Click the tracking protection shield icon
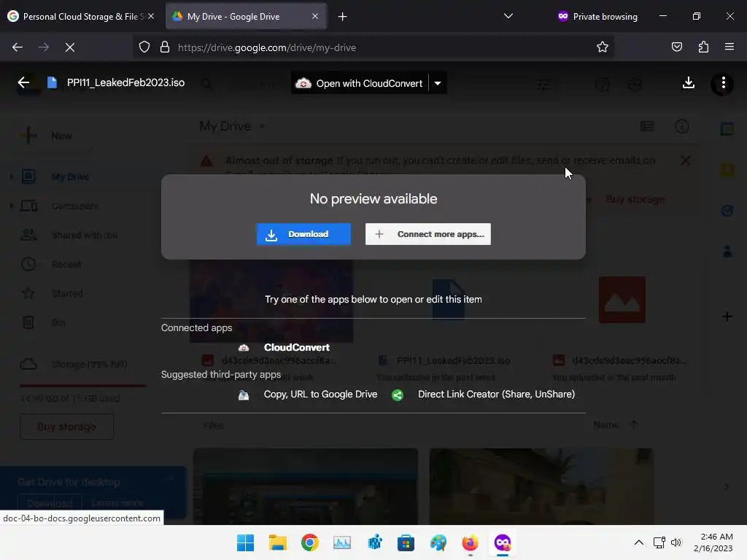The image size is (747, 560). click(x=144, y=47)
